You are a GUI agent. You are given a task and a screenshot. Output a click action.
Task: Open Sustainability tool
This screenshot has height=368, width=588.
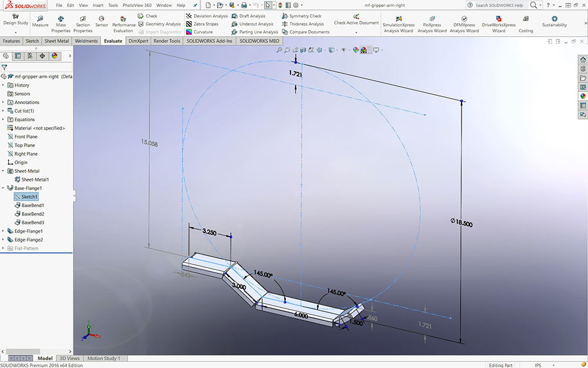click(x=554, y=22)
